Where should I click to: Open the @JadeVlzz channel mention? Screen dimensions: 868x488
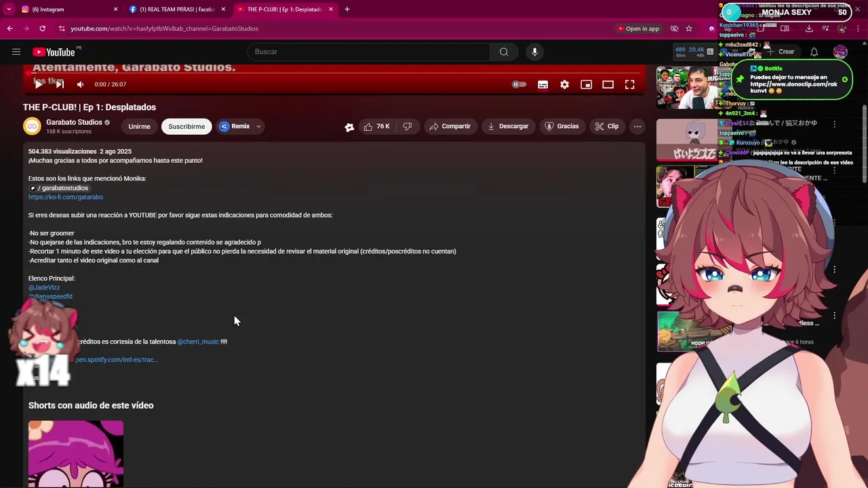click(x=44, y=287)
